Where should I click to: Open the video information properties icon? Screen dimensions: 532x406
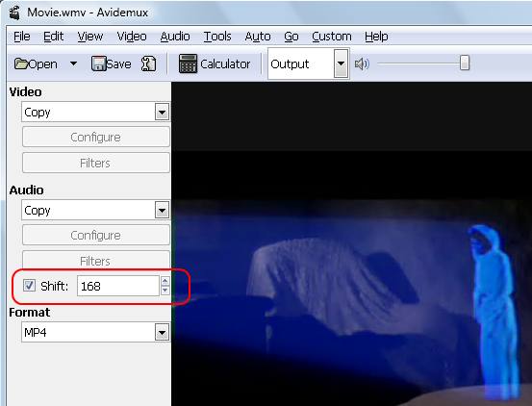(x=148, y=63)
